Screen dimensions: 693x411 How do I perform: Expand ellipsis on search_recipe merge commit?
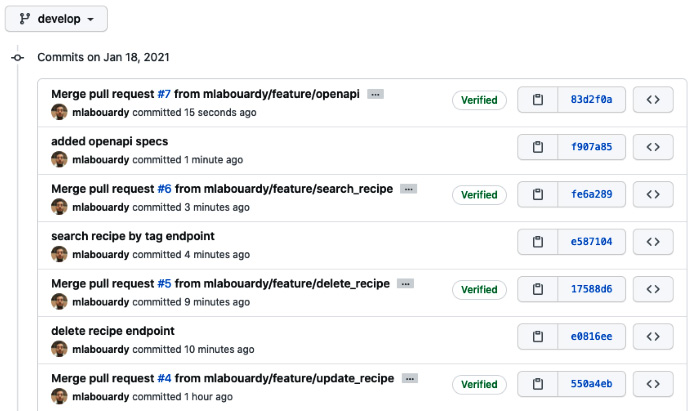408,189
